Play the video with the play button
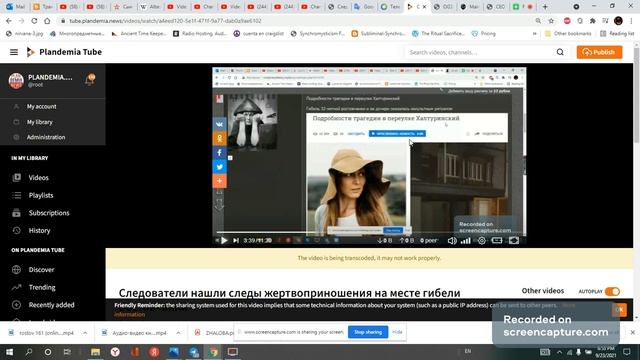640x360 pixels. pos(224,240)
